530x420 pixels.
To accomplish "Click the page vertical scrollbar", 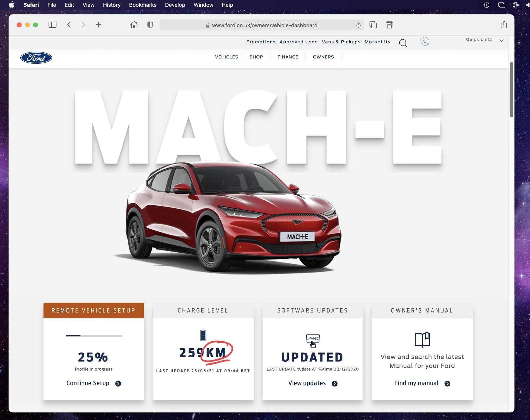I will coord(512,90).
